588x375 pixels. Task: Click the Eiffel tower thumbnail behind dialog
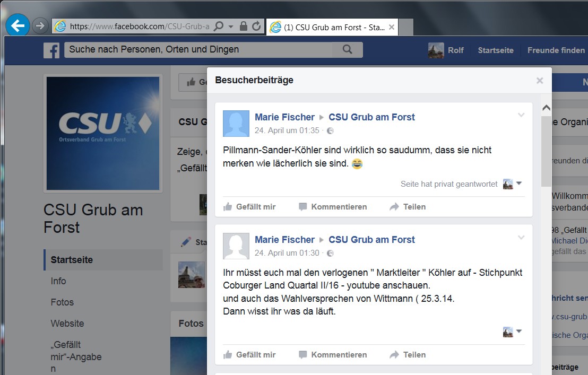[192, 275]
